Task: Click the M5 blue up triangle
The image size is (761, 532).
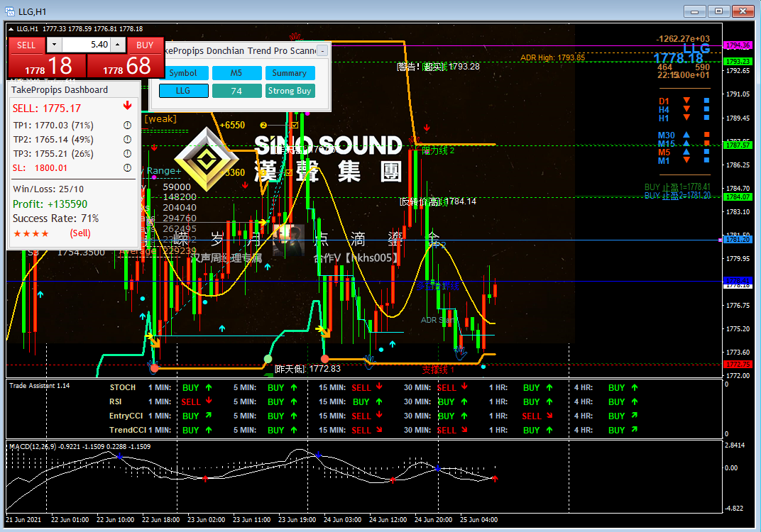Action: click(x=686, y=151)
